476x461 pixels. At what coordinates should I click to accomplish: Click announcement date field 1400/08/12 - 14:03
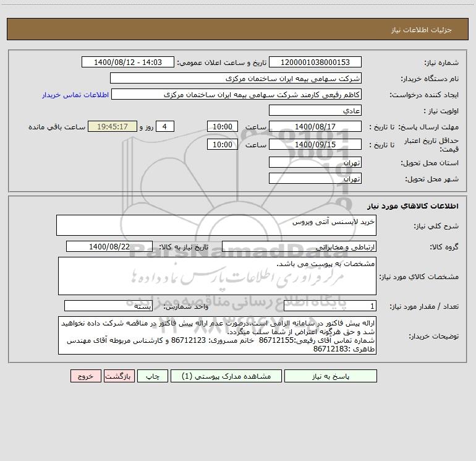pyautogui.click(x=128, y=62)
